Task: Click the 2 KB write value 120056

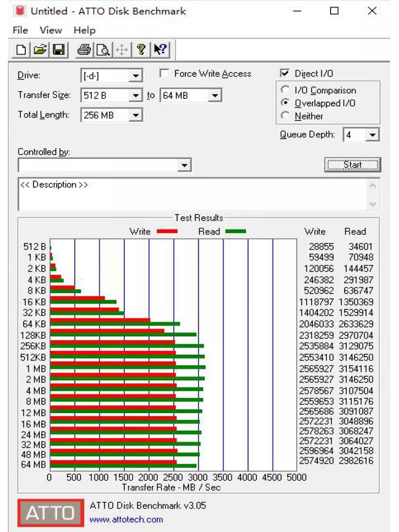Action: tap(319, 269)
